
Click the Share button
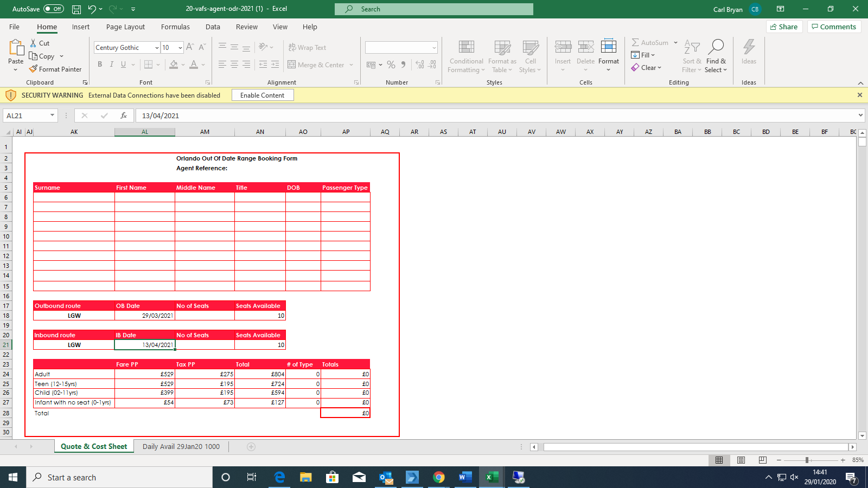(784, 27)
